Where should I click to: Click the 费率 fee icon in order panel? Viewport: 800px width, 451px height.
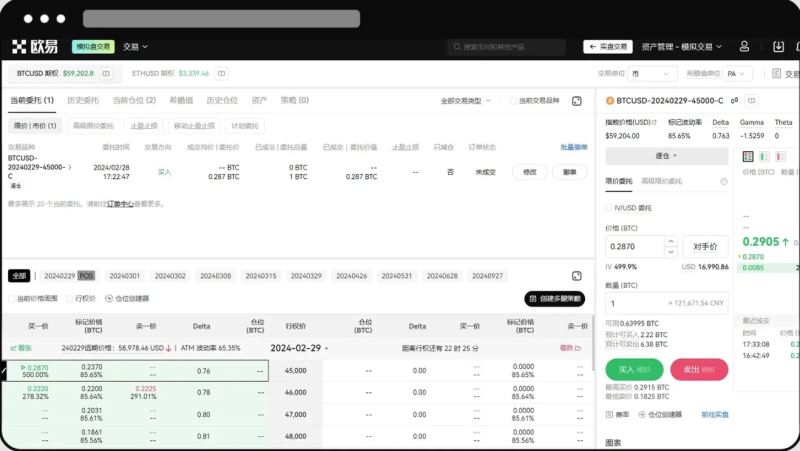pyautogui.click(x=609, y=414)
